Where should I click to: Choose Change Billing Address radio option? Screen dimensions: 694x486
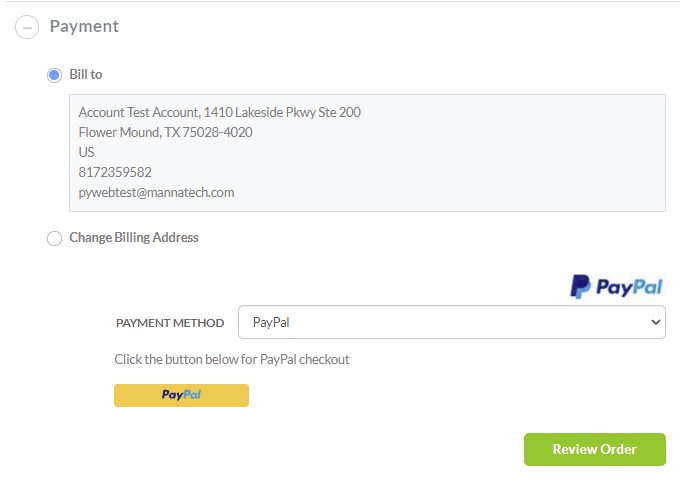point(54,238)
